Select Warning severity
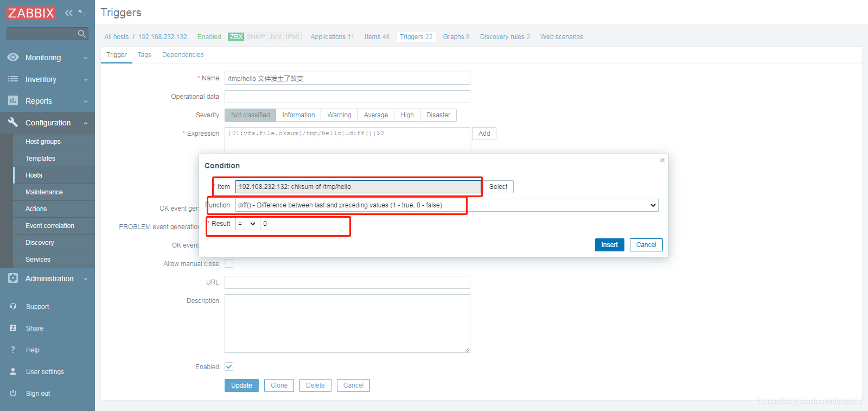 click(x=339, y=115)
